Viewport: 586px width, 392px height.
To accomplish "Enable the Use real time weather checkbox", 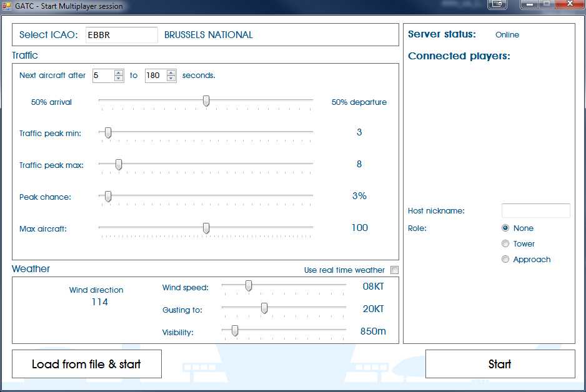I will [394, 270].
